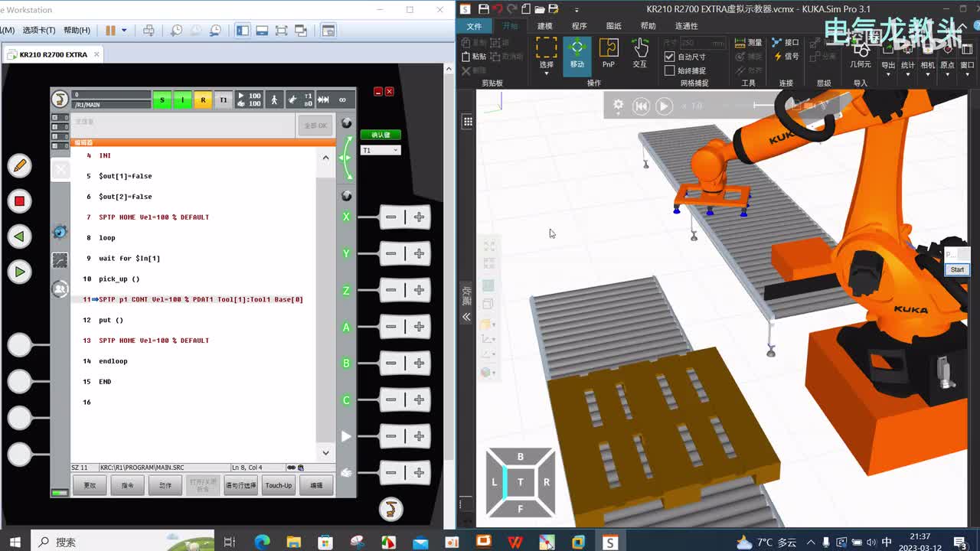This screenshot has width=980, height=551.
Task: Click the Undo arrow in KUKA.Sim toolbar
Action: coord(498,9)
